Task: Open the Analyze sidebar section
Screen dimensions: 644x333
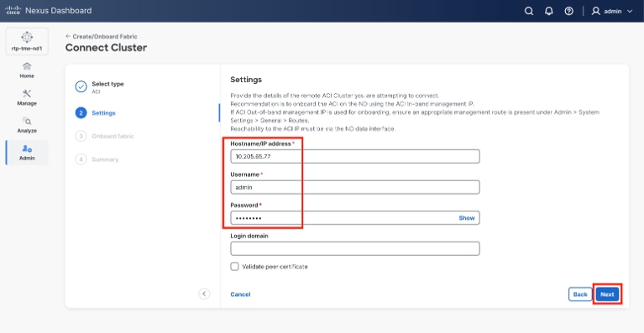Action: [27, 125]
